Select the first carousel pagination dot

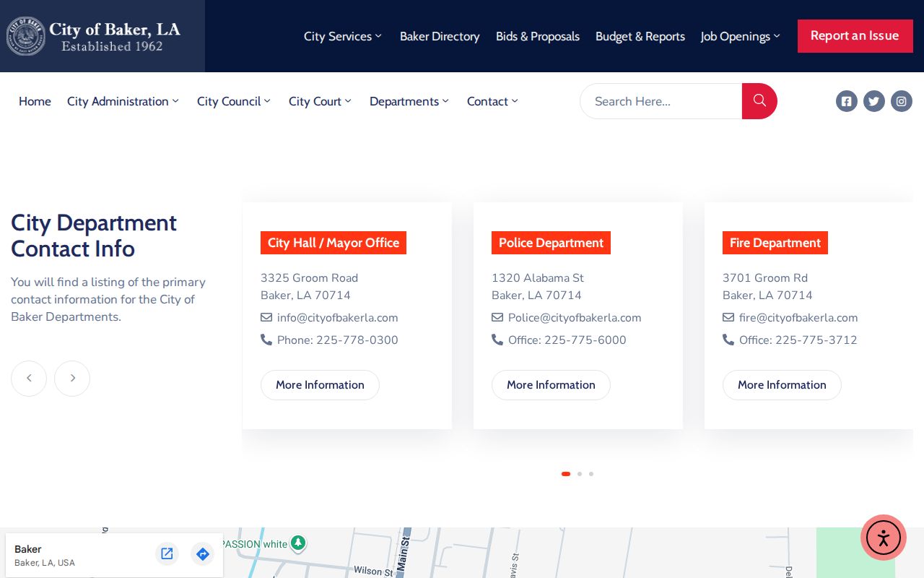coord(566,474)
